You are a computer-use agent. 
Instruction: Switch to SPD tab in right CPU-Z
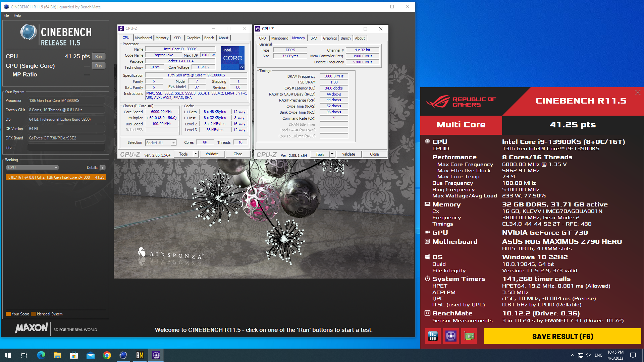click(314, 38)
